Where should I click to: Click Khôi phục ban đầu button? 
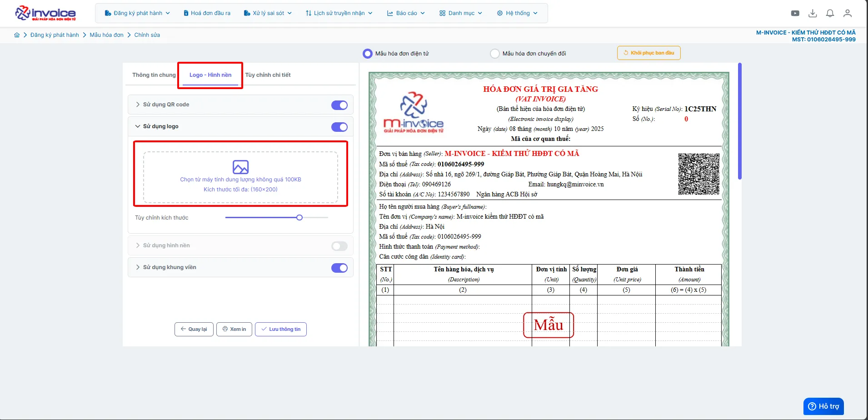(649, 53)
